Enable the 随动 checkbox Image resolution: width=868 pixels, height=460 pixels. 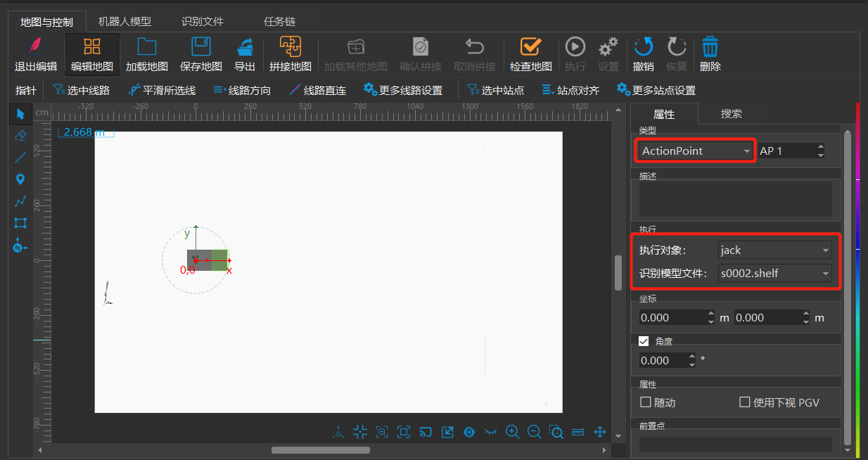pos(646,402)
